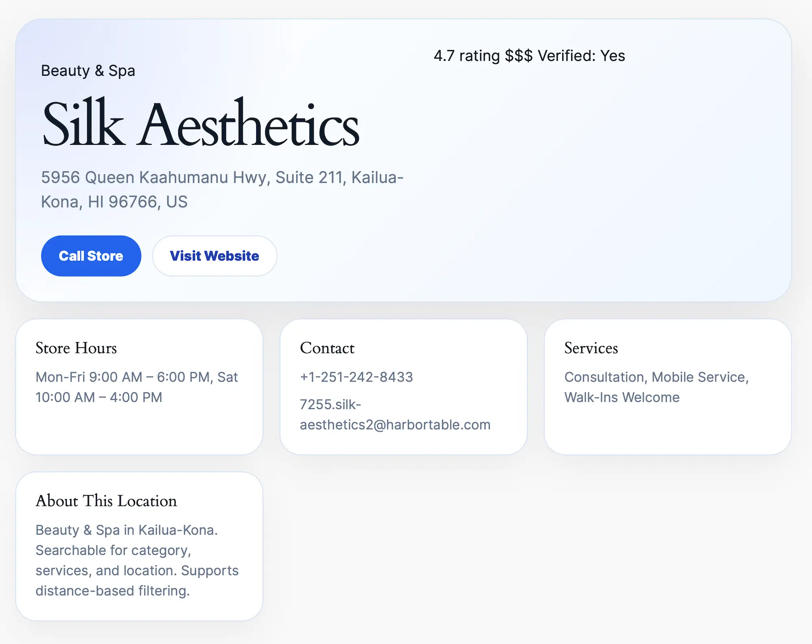Select the Beauty & Spa in Kailua-Kona description
812x644 pixels.
(x=137, y=560)
